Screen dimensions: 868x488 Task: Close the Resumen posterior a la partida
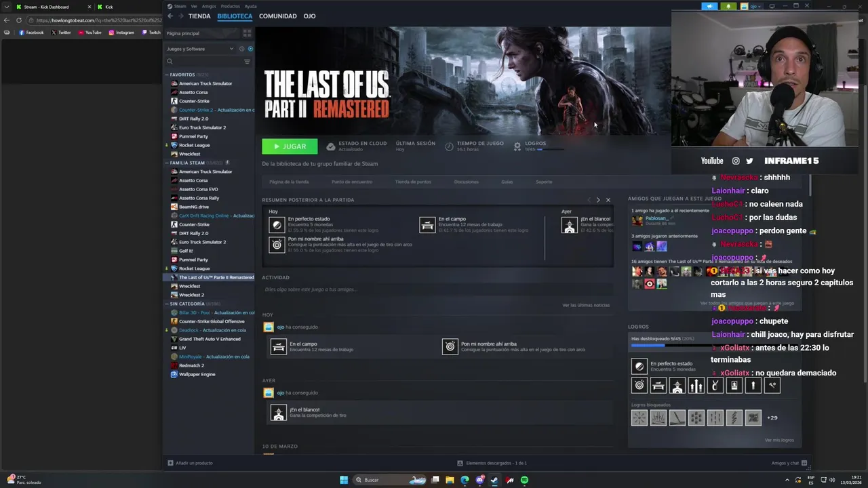(608, 200)
